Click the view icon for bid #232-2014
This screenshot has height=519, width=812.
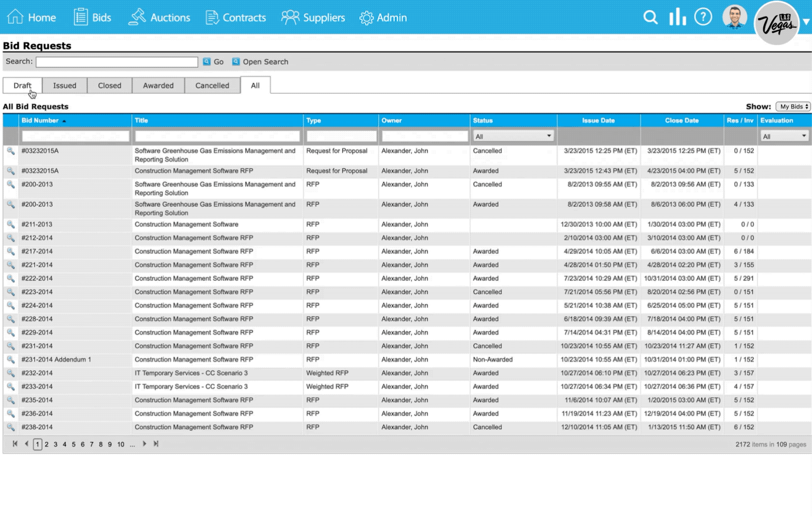(11, 373)
